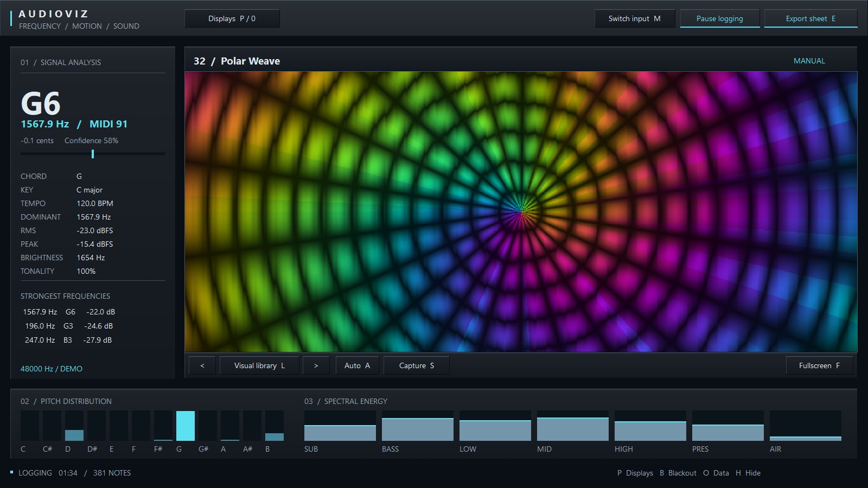Viewport: 868px width, 488px height.
Task: Click the LOW spectral energy bar
Action: click(x=495, y=426)
